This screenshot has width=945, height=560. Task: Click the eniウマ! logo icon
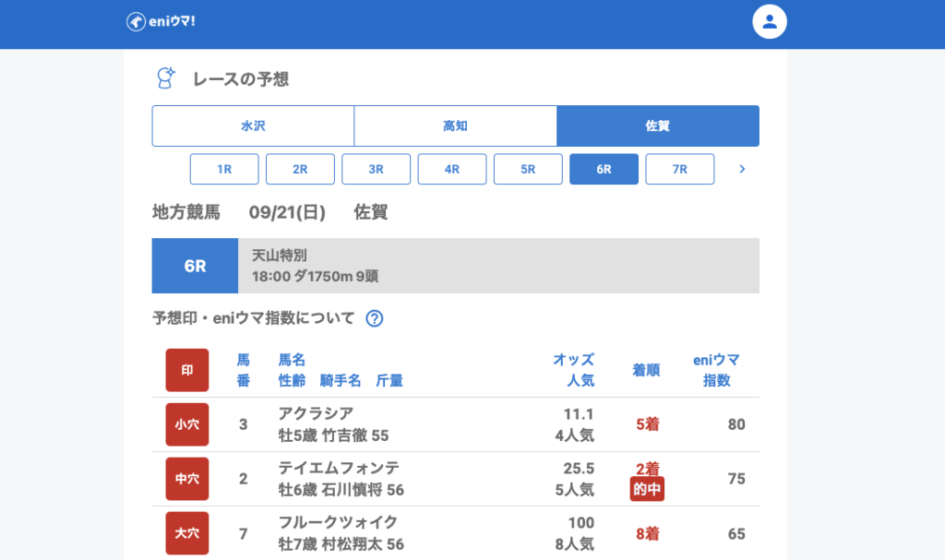pyautogui.click(x=136, y=21)
